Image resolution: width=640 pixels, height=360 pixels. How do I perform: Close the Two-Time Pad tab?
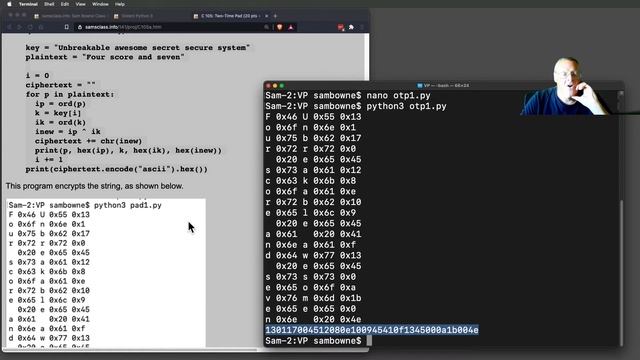(x=267, y=16)
